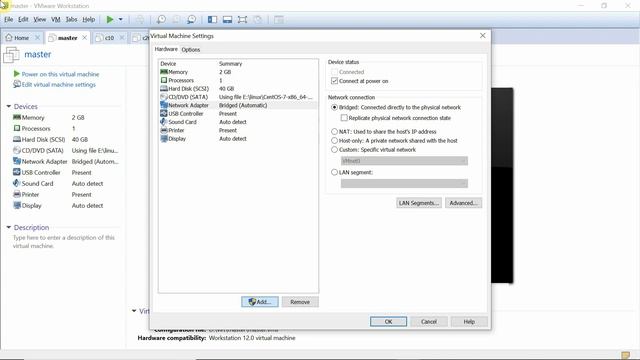Screen dimensions: 640x360
Task: Open the custom virtual network dropdown
Action: (x=404, y=161)
